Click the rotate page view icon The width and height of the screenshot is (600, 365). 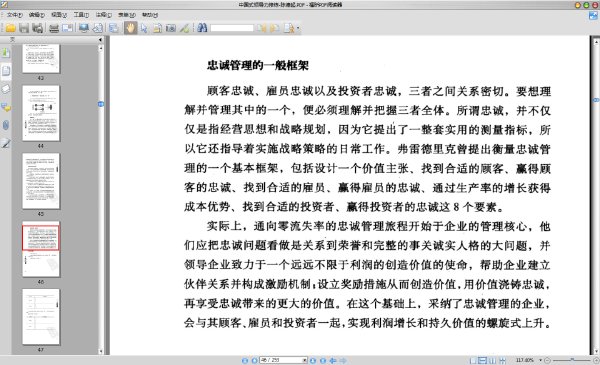click(98, 28)
